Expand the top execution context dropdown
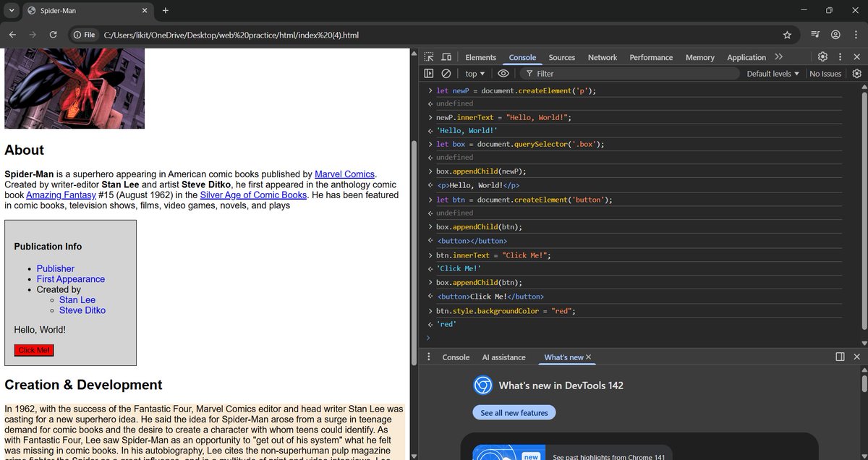 474,73
